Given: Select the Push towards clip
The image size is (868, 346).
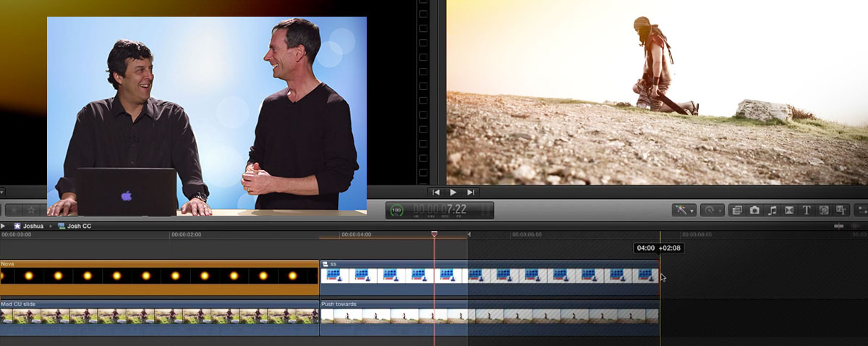Looking at the screenshot, I should pos(489,318).
